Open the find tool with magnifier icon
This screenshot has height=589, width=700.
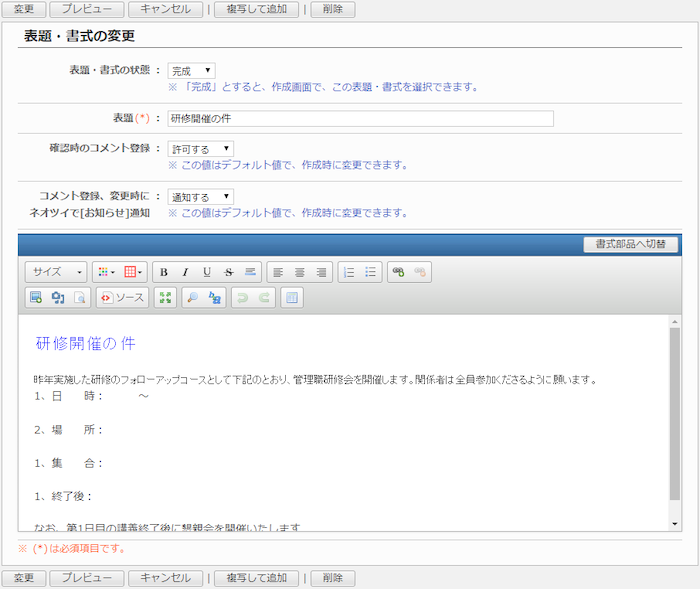pyautogui.click(x=193, y=297)
